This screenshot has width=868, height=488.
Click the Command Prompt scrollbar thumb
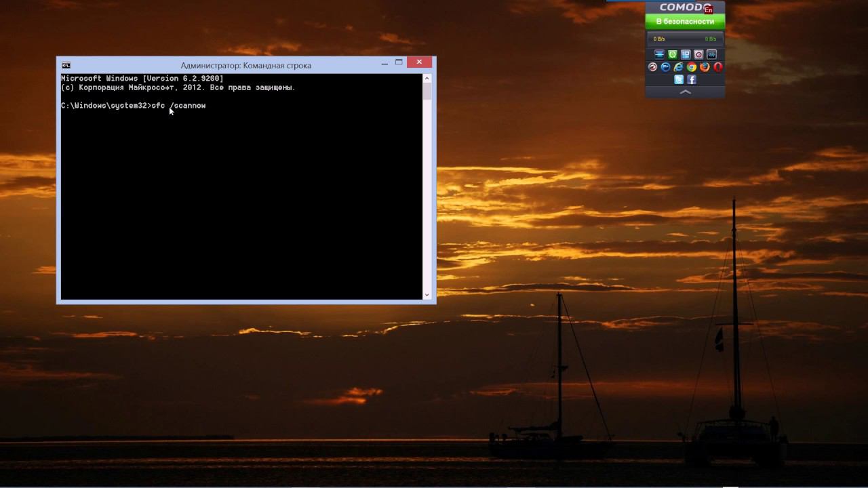(427, 91)
